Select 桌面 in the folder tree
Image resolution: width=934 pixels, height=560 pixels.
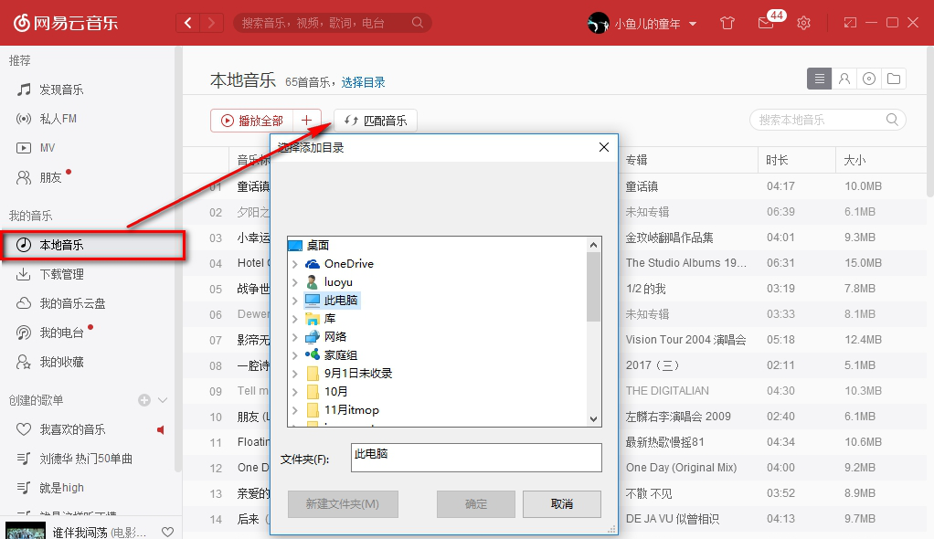tap(317, 245)
